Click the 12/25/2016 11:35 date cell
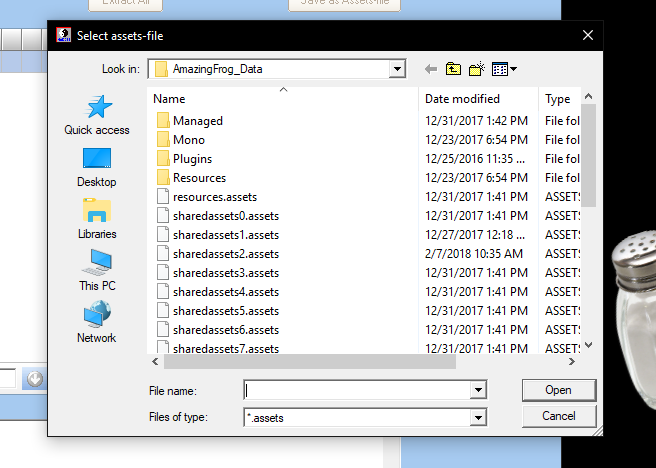 pyautogui.click(x=474, y=159)
